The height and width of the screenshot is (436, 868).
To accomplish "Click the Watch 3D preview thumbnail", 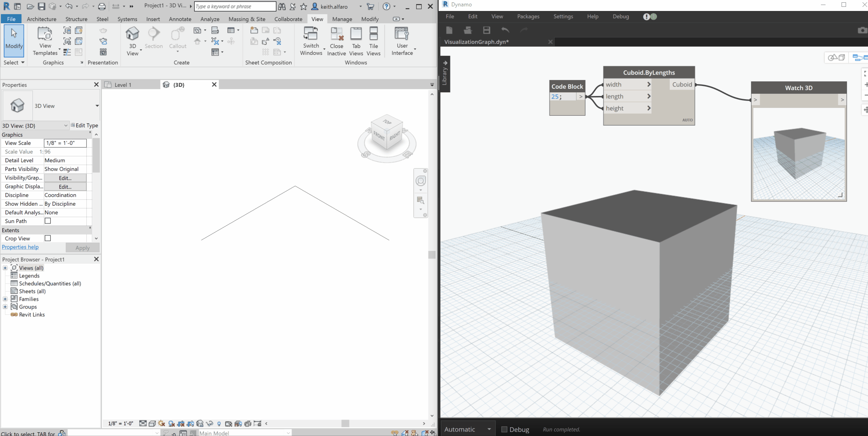I will tap(799, 153).
